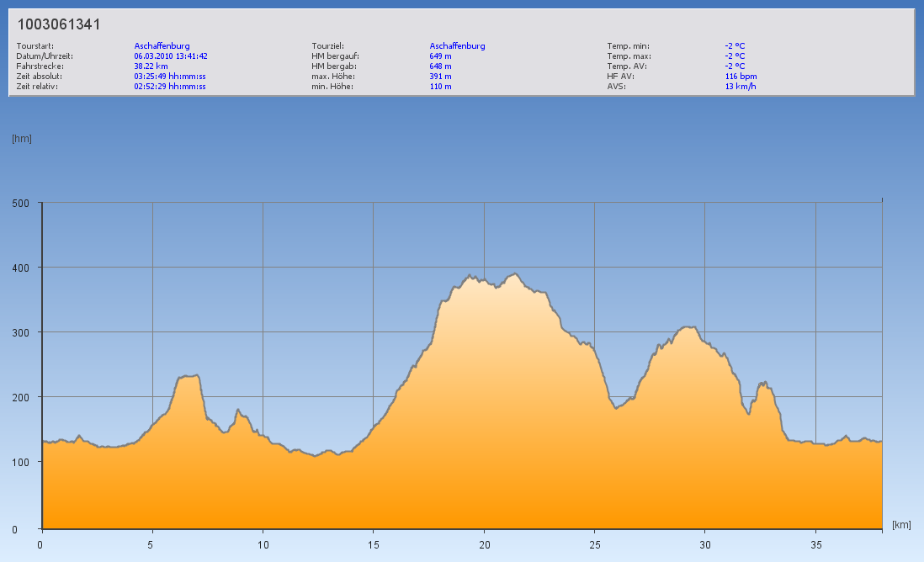Click the 500 tick on the elevation axis

coord(21,203)
